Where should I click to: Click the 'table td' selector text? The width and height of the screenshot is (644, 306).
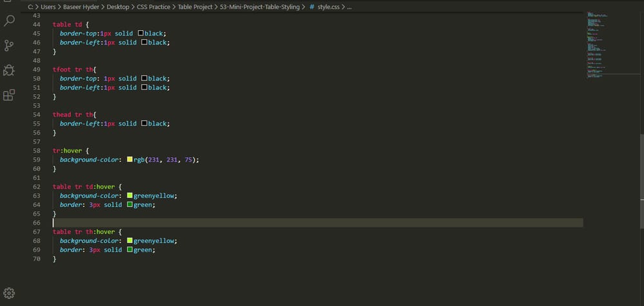tap(68, 24)
